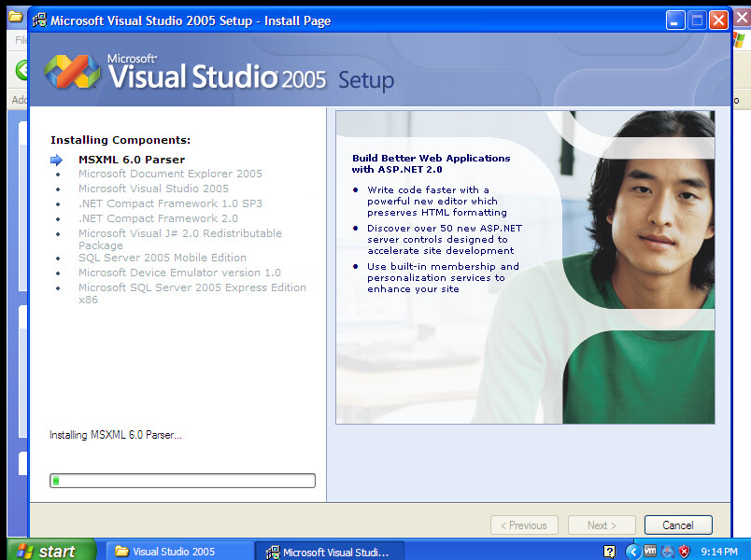Click the blue arrow beside MSXML 6.0 Parser
Viewport: 751px width, 560px height.
click(56, 160)
